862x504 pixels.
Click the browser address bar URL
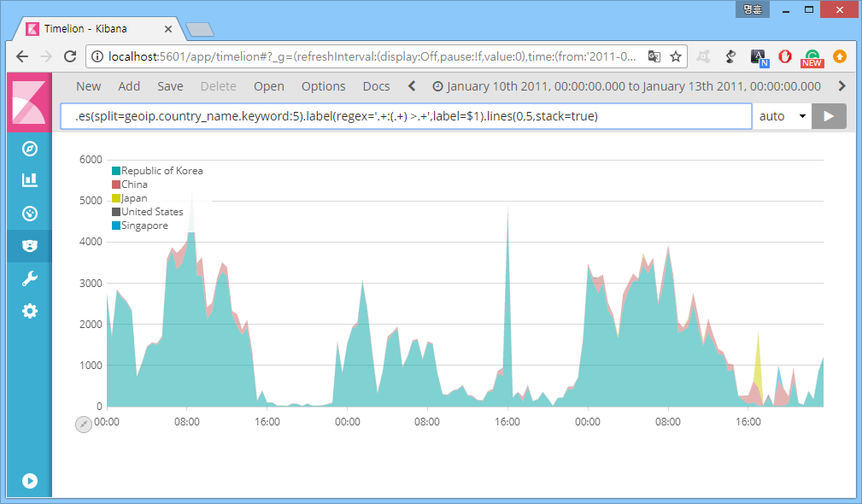372,56
